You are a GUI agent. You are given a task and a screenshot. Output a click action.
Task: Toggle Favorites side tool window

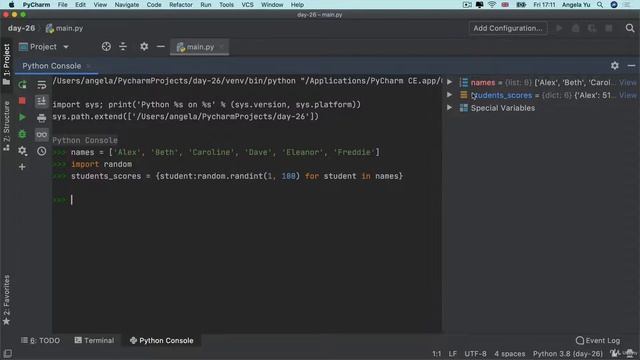[6, 300]
